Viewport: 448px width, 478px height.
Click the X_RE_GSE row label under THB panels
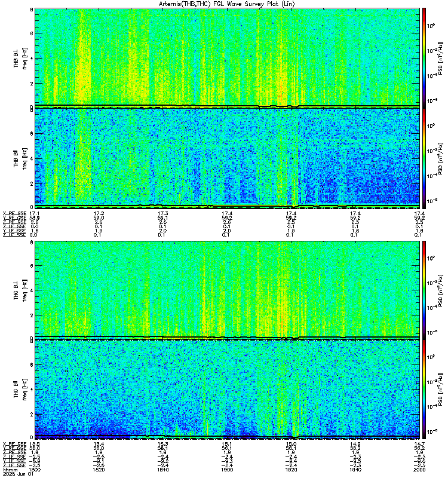14,213
